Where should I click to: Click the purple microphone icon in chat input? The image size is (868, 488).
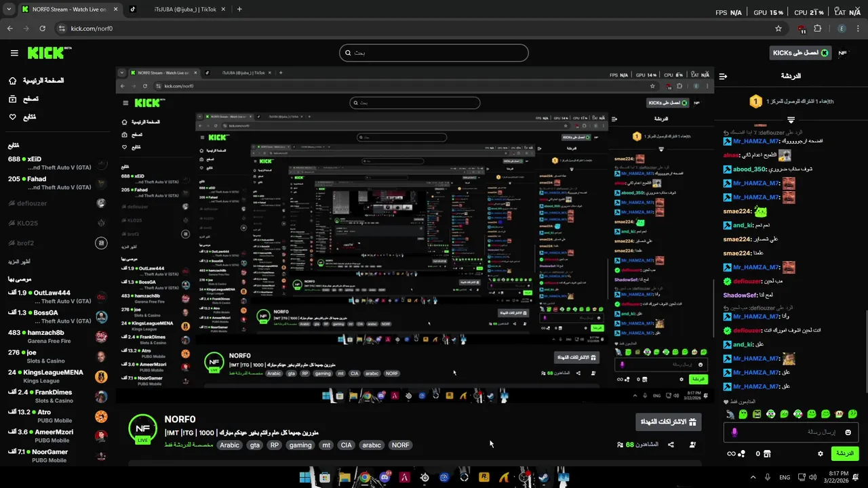pos(734,432)
